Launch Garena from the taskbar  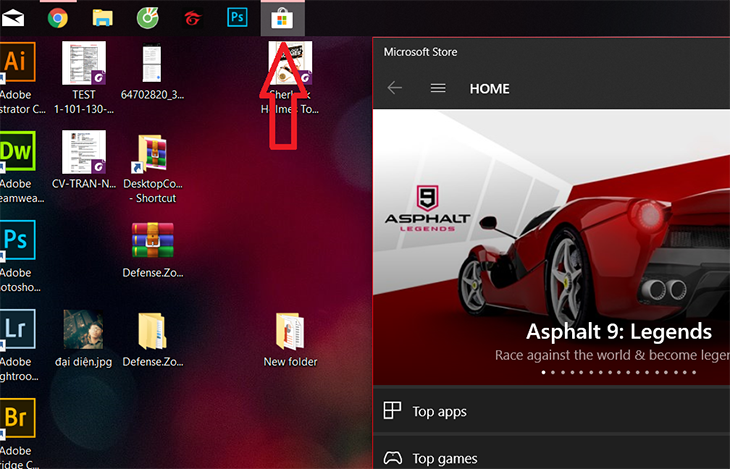pos(192,19)
